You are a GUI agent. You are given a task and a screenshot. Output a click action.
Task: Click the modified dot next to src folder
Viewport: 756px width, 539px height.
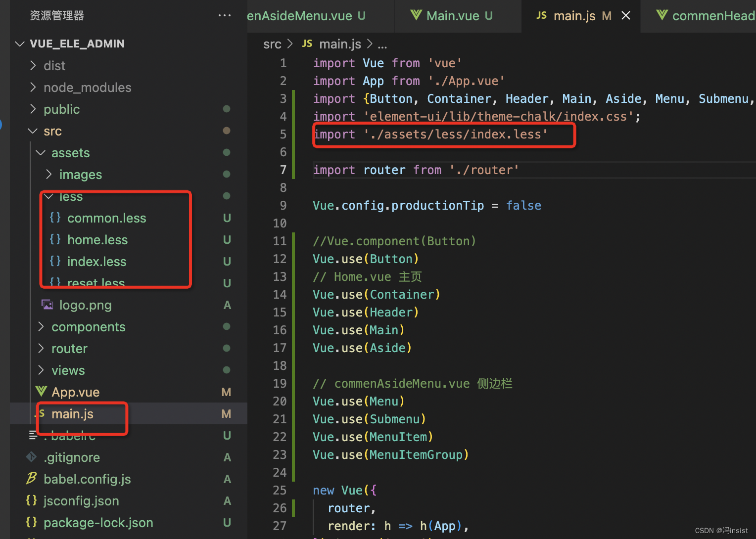pyautogui.click(x=226, y=131)
